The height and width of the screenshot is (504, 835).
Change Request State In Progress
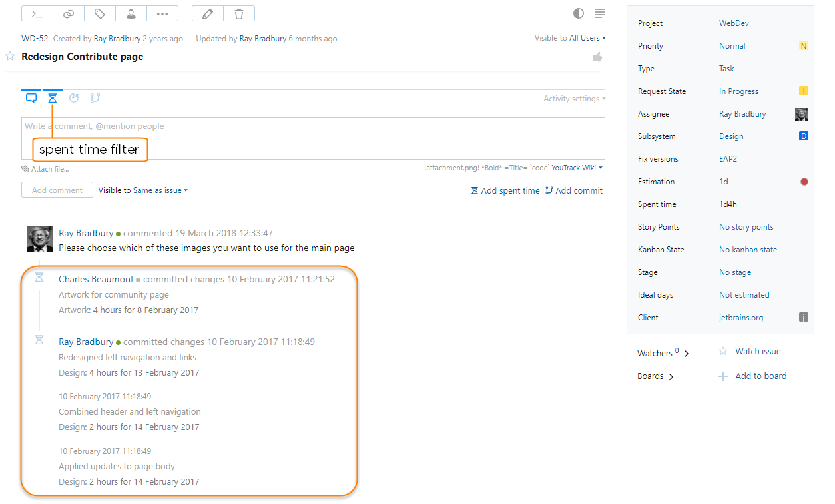pos(738,91)
